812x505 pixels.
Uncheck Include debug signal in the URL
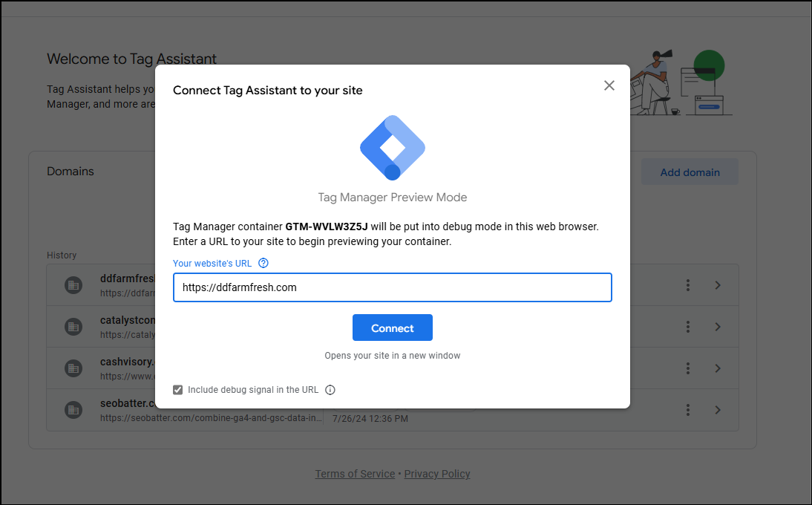(177, 390)
